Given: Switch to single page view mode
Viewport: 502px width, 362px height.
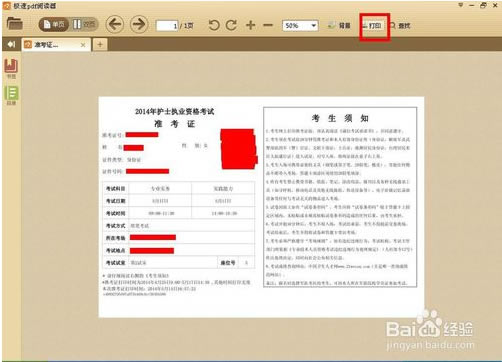Looking at the screenshot, I should [x=54, y=25].
